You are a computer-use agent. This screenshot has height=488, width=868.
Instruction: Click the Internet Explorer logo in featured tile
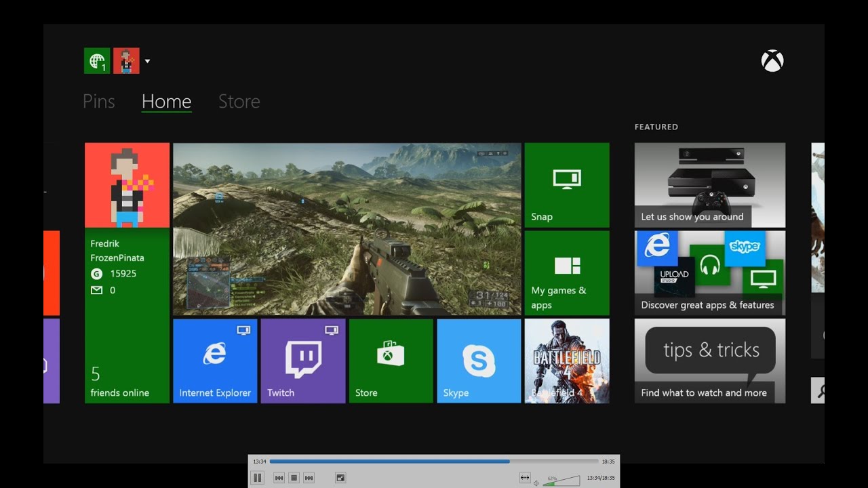point(657,247)
